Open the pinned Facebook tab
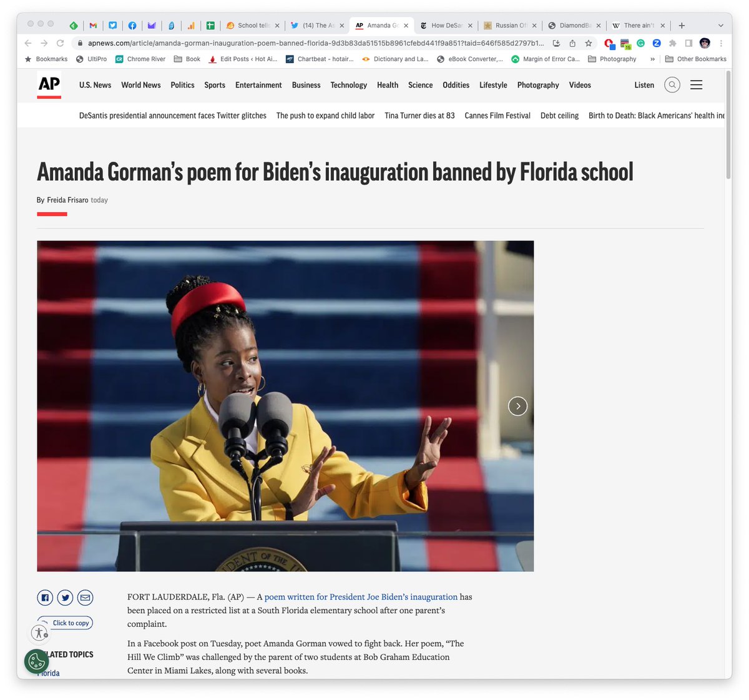 pyautogui.click(x=132, y=26)
